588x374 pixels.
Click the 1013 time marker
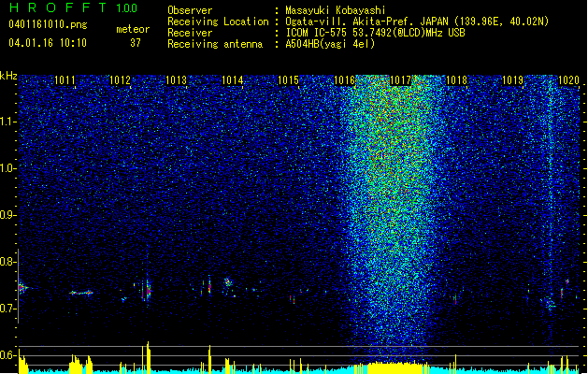pyautogui.click(x=176, y=80)
